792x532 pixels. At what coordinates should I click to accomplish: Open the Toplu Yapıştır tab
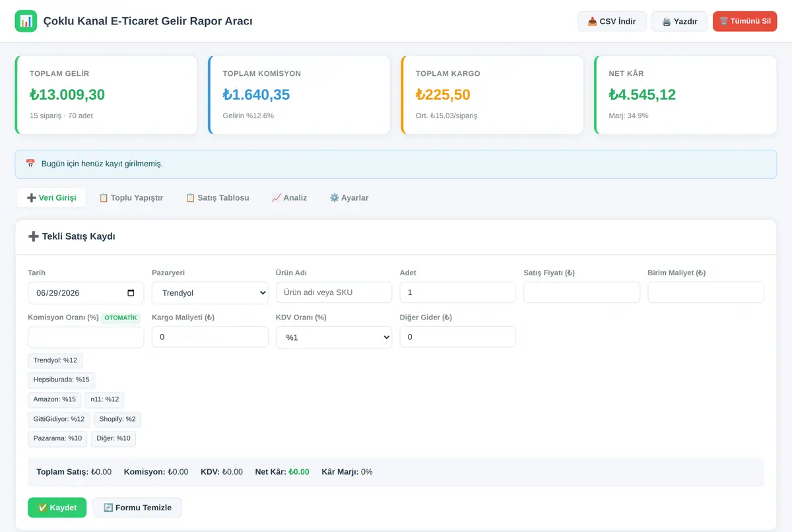(131, 198)
